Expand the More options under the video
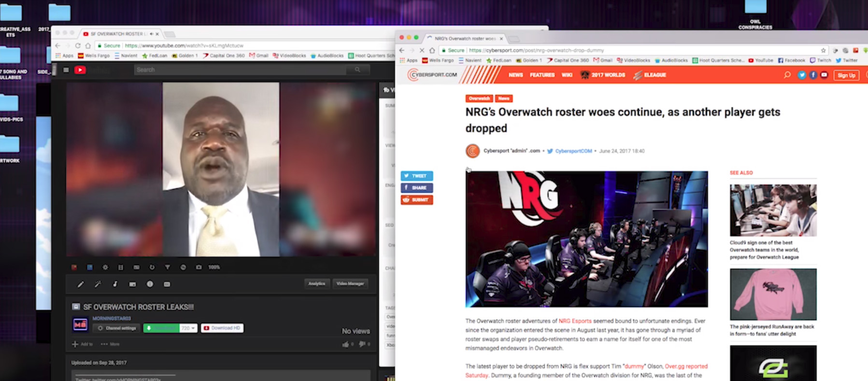Image resolution: width=868 pixels, height=381 pixels. click(x=110, y=344)
